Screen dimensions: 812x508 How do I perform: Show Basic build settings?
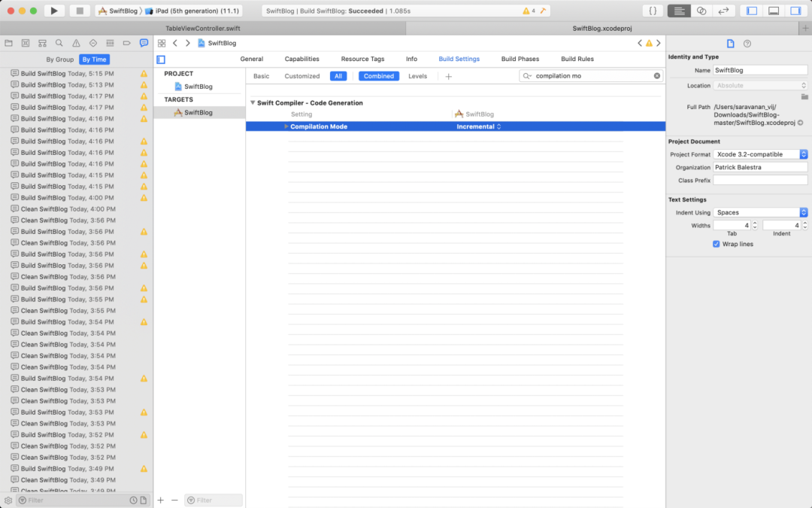pyautogui.click(x=261, y=76)
